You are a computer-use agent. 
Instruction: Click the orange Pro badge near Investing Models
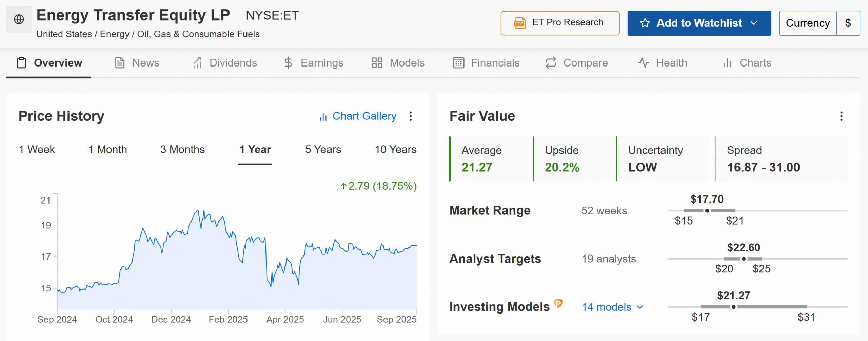558,303
